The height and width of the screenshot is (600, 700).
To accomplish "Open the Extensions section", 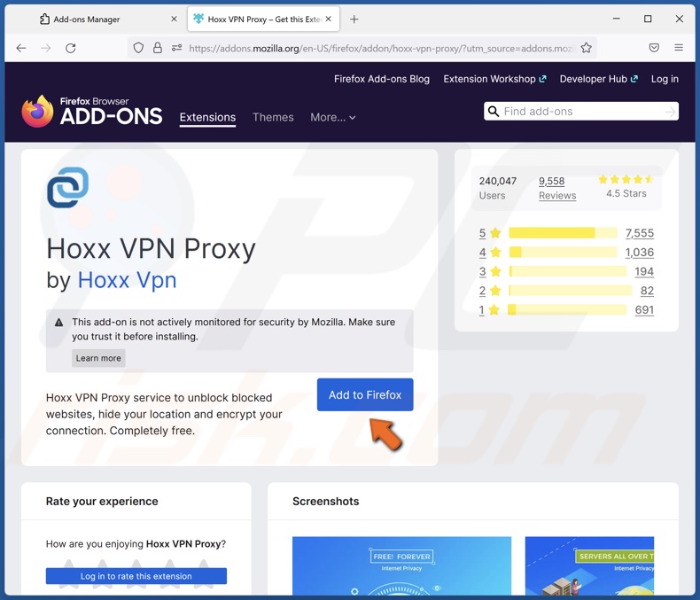I will [207, 117].
